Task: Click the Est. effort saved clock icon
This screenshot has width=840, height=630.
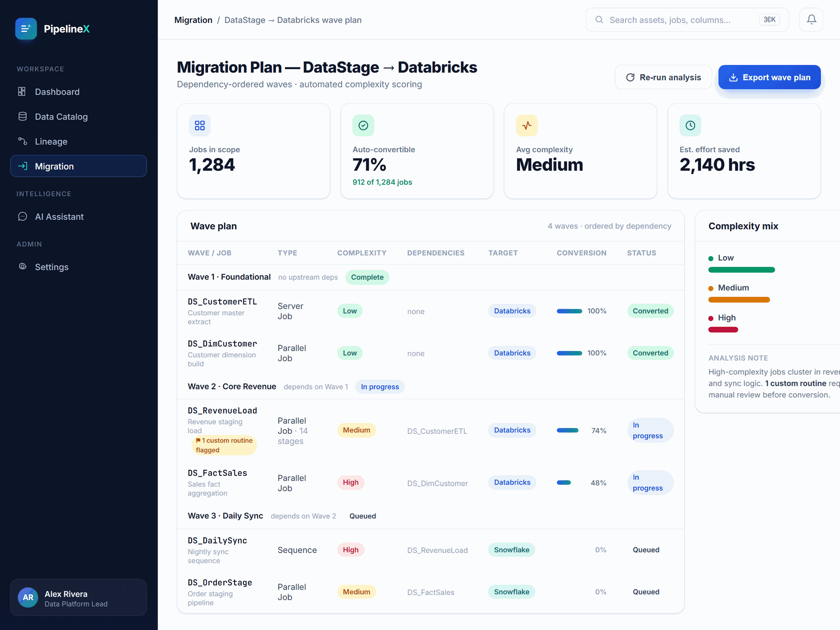Action: [690, 125]
